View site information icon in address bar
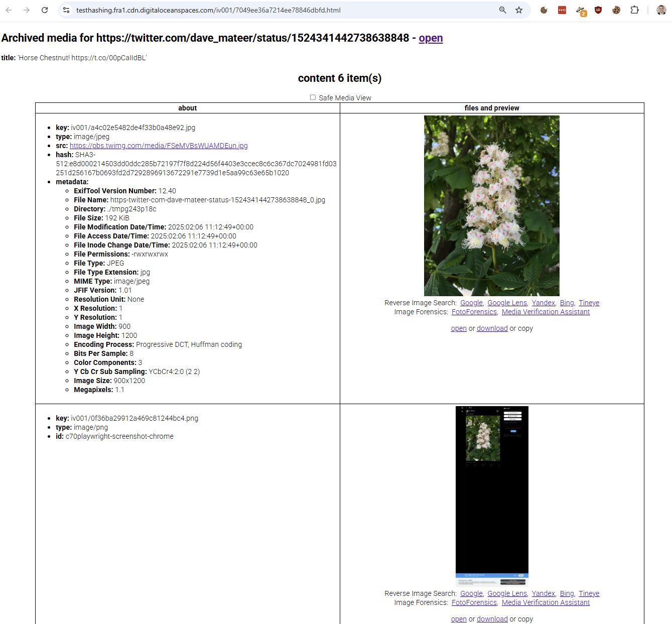Viewport: 672px width, 624px height. click(x=66, y=10)
